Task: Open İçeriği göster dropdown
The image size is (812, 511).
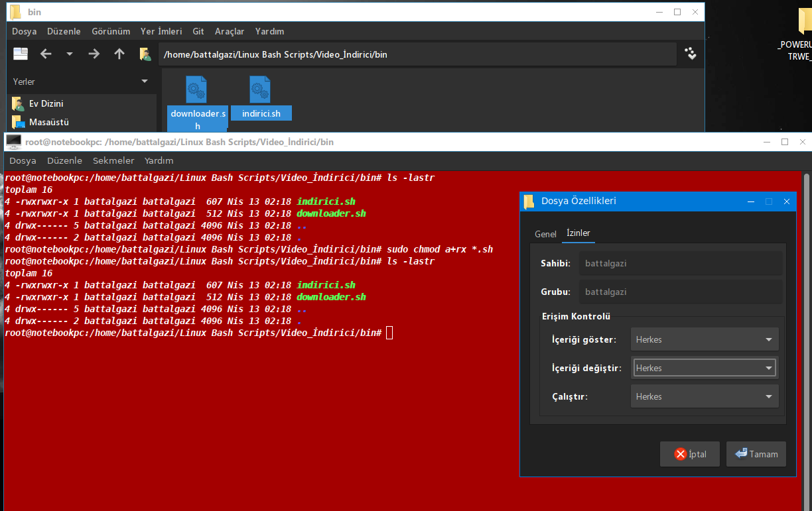Action: click(705, 339)
